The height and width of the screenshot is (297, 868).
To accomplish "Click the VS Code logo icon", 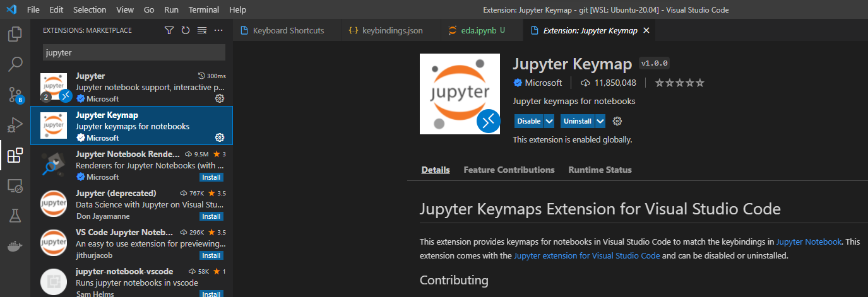I will (x=11, y=9).
